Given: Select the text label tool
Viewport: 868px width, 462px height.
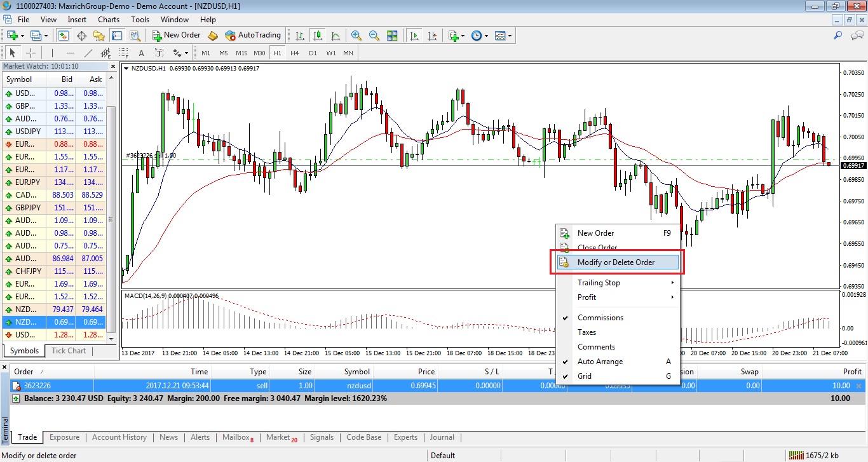Looking at the screenshot, I should pyautogui.click(x=159, y=53).
